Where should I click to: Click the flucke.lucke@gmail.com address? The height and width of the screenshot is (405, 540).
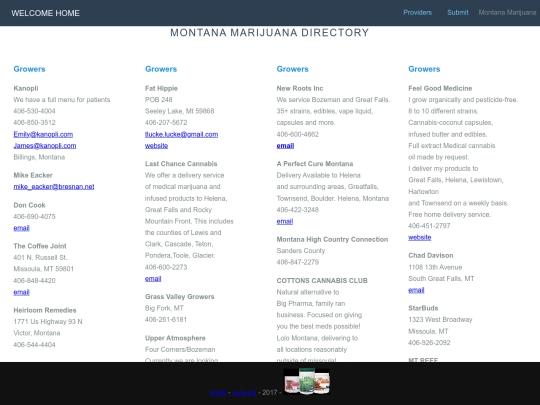click(x=181, y=134)
